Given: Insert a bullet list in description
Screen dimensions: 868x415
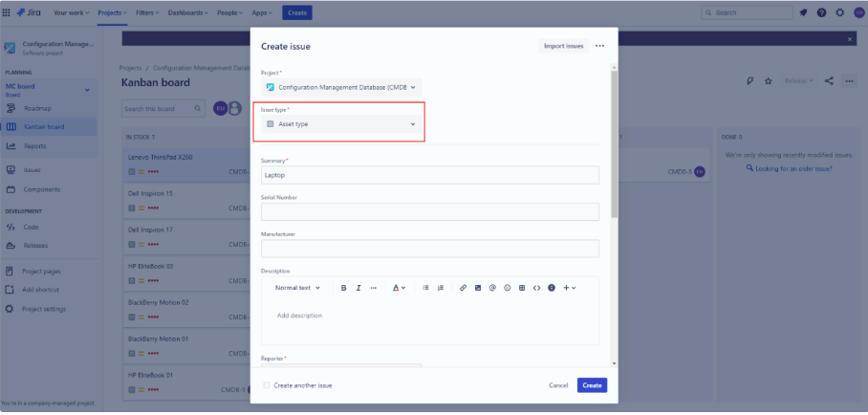Looking at the screenshot, I should [425, 288].
